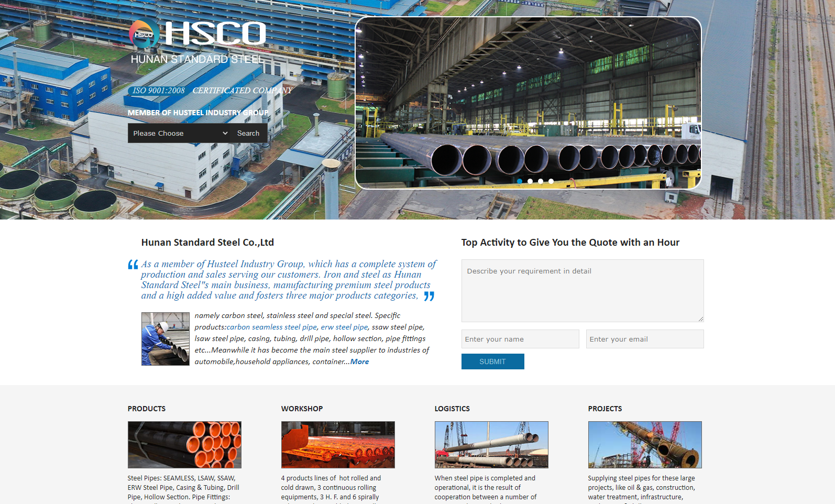Type in the requirement description box
Viewport: 835px width, 504px height.
pyautogui.click(x=582, y=290)
